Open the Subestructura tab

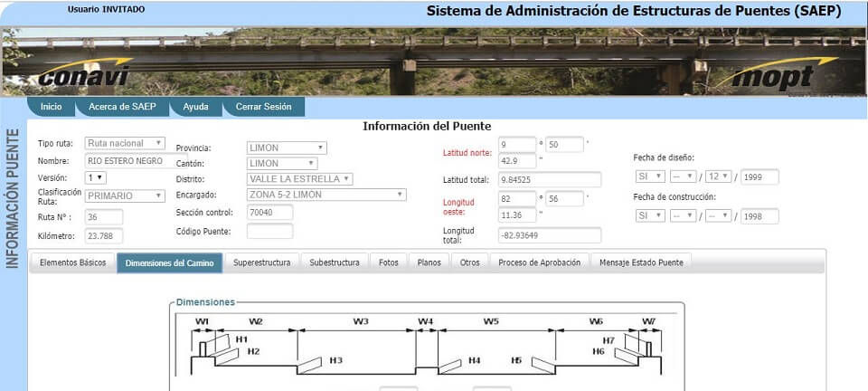click(335, 262)
